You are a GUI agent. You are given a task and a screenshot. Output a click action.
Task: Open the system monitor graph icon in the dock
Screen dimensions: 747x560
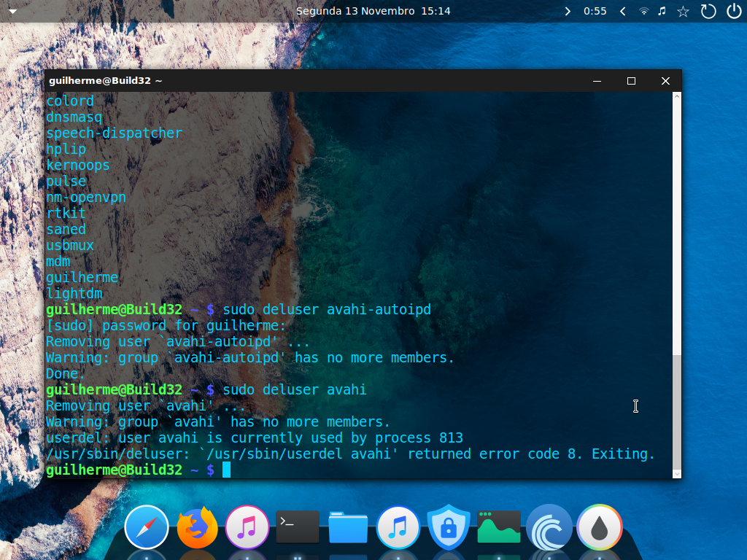coord(499,526)
